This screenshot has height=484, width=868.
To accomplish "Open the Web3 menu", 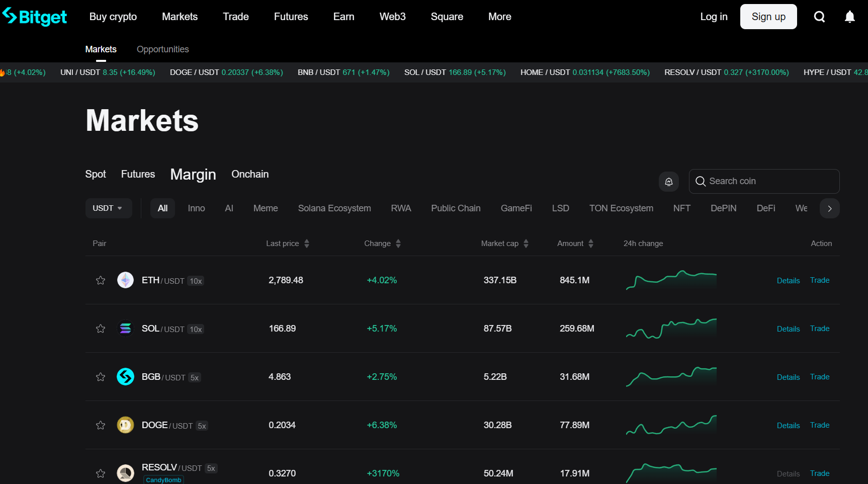I will (x=393, y=17).
